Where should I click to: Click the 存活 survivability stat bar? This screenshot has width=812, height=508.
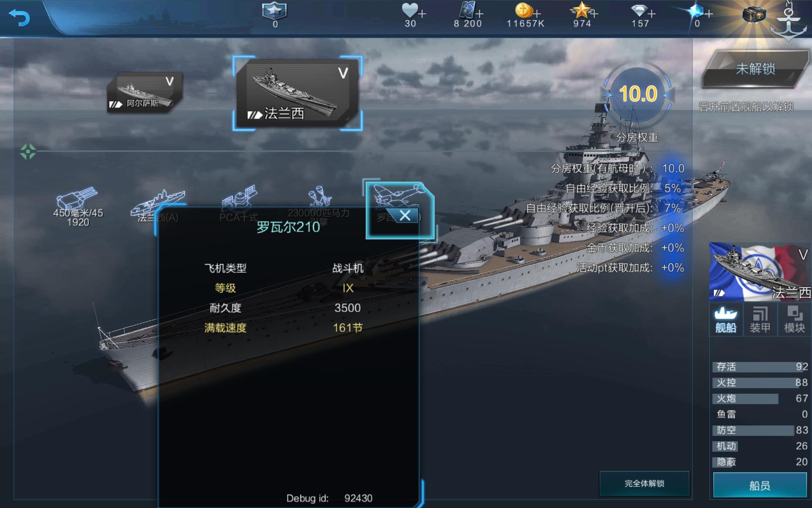point(761,367)
